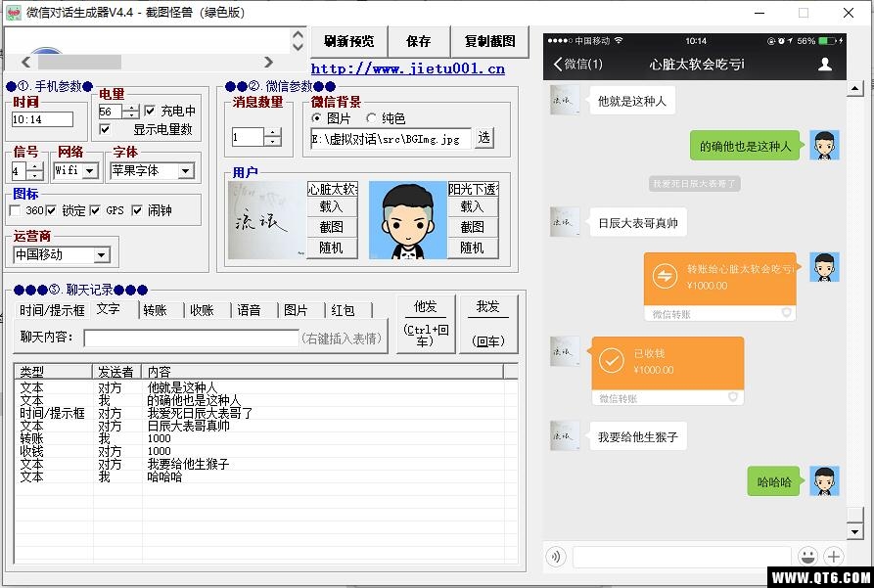Open the www.jietu001.cn link

coord(407,68)
